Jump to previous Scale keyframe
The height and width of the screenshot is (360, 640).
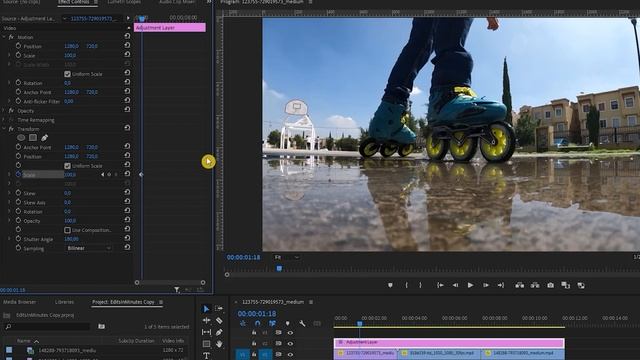pos(102,174)
